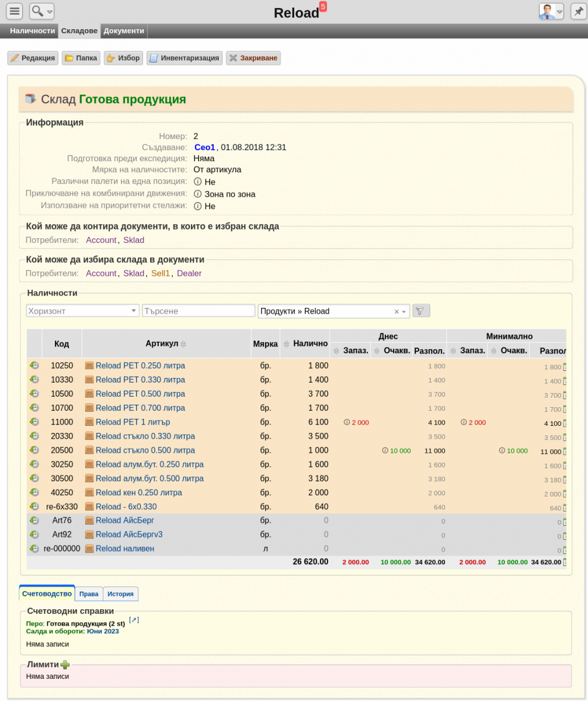Click notification badge showing 5
This screenshot has height=701, width=588.
[323, 6]
